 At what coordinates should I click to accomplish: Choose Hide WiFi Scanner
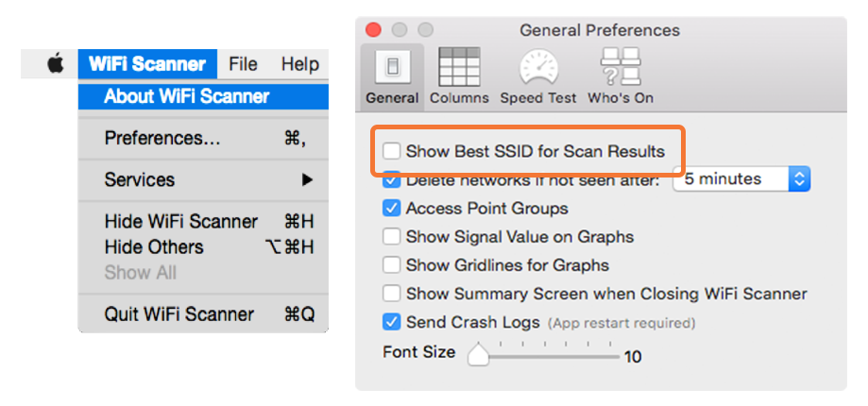203,222
